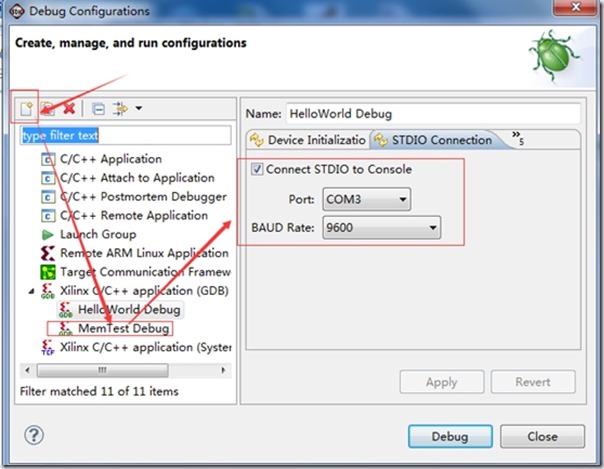604x469 pixels.
Task: Open the COM3 Port dropdown
Action: point(367,199)
